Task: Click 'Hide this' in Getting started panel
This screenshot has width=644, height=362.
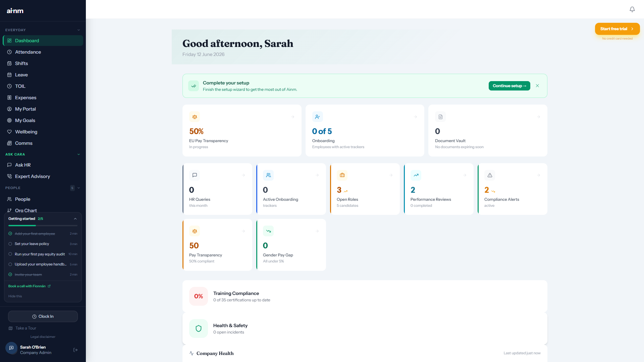Action: (15, 296)
